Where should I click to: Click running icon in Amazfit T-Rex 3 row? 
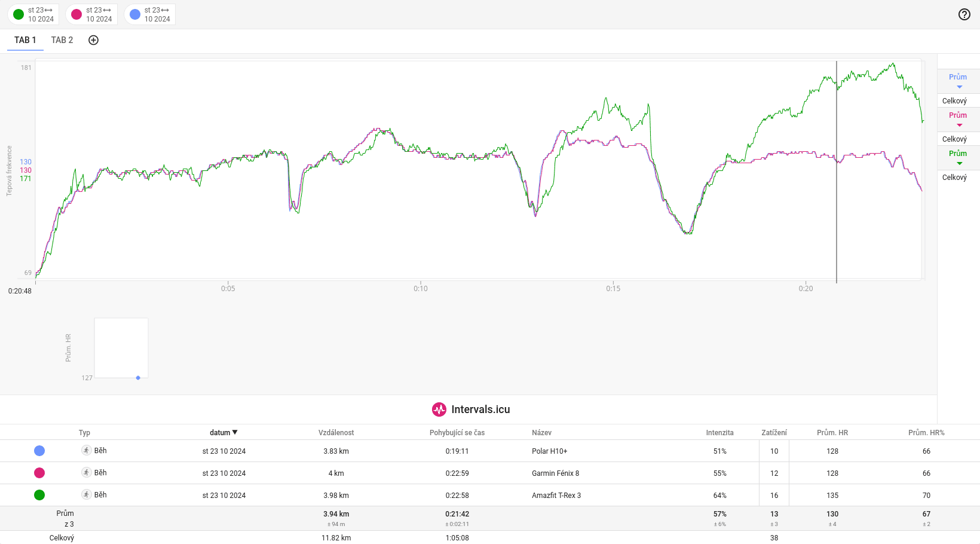point(87,495)
